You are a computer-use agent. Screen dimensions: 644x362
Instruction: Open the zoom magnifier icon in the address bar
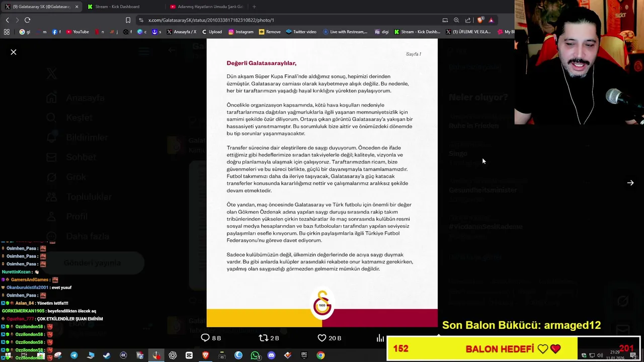click(x=456, y=20)
